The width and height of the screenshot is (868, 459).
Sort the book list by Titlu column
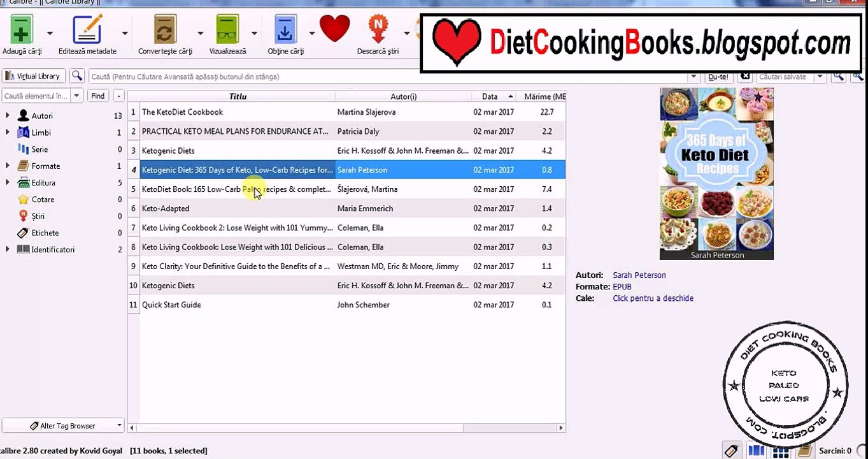tap(238, 96)
